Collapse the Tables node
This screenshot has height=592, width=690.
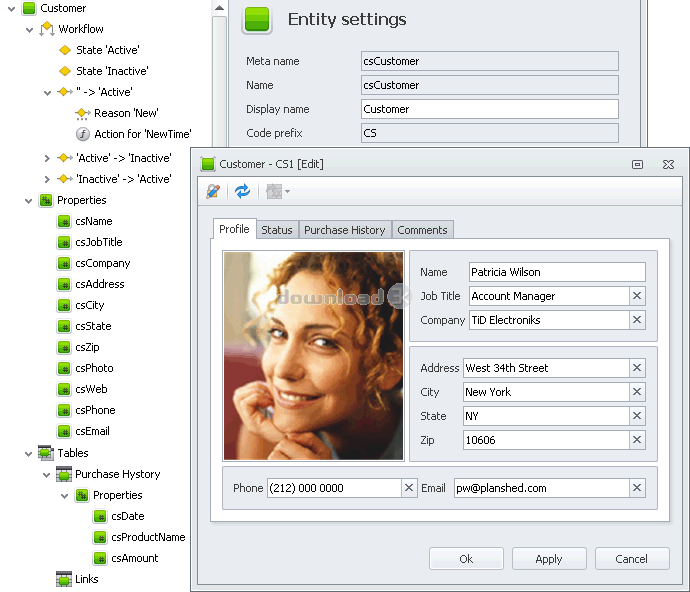[29, 454]
